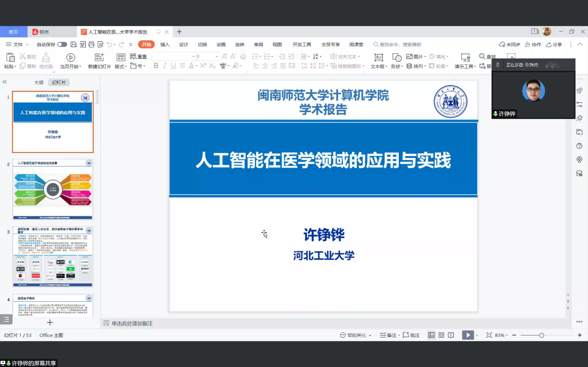The height and width of the screenshot is (367, 588).
Task: Click the 文本框 text box icon
Action: tap(378, 61)
